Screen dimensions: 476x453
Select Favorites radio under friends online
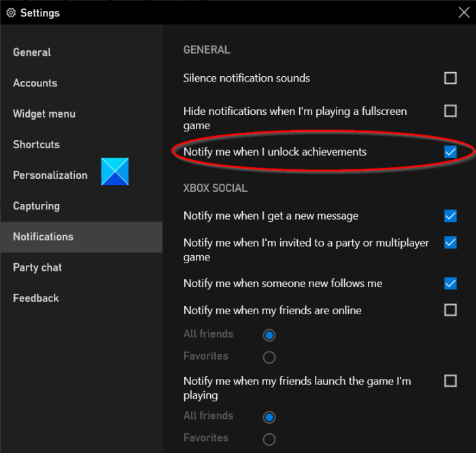point(269,356)
